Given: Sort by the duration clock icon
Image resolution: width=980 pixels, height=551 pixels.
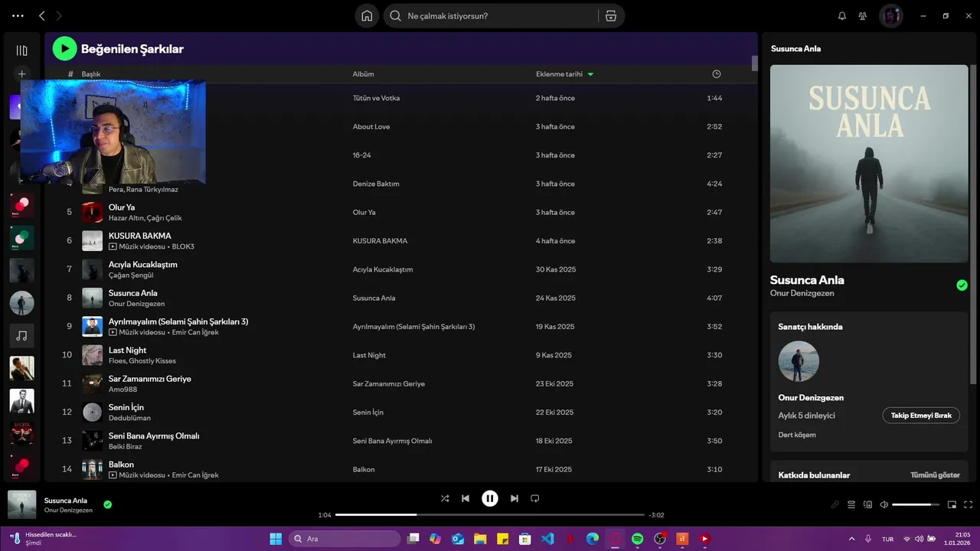Looking at the screenshot, I should click(717, 74).
